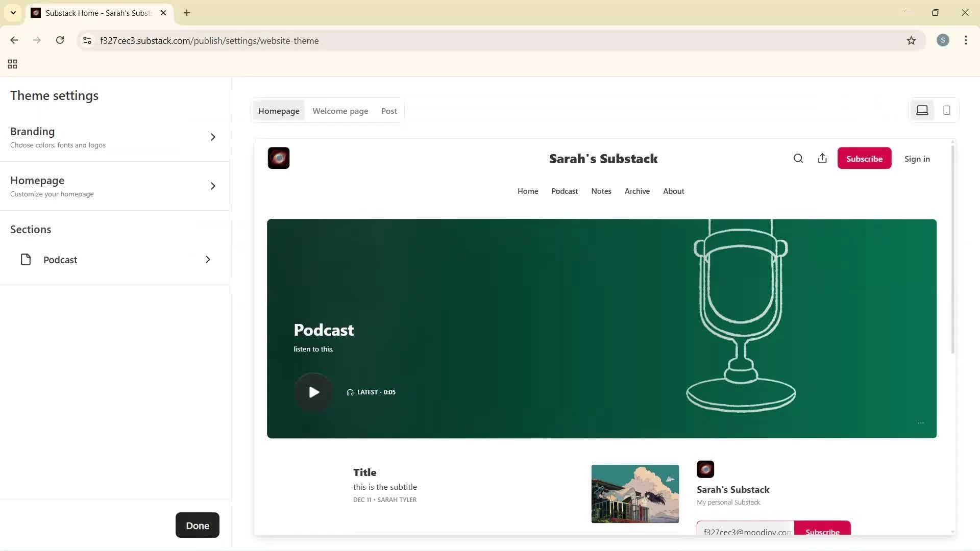
Task: Open the grid apps icon below the toolbar
Action: [12, 64]
